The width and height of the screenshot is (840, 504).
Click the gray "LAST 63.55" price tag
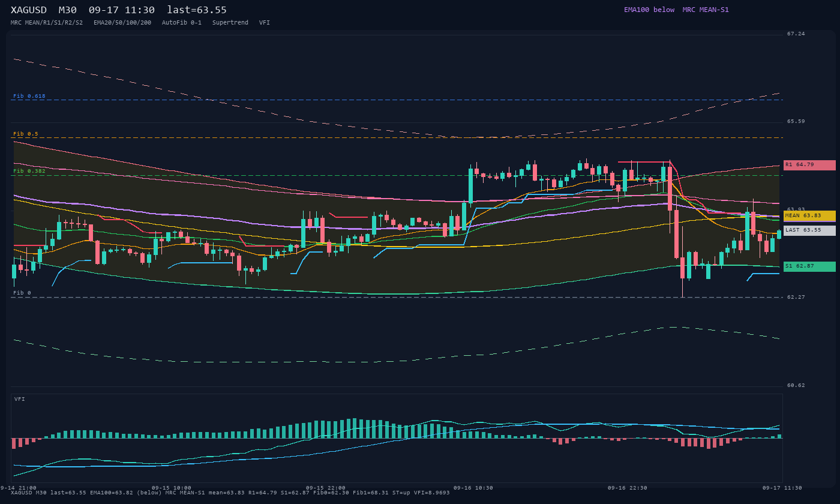(809, 230)
